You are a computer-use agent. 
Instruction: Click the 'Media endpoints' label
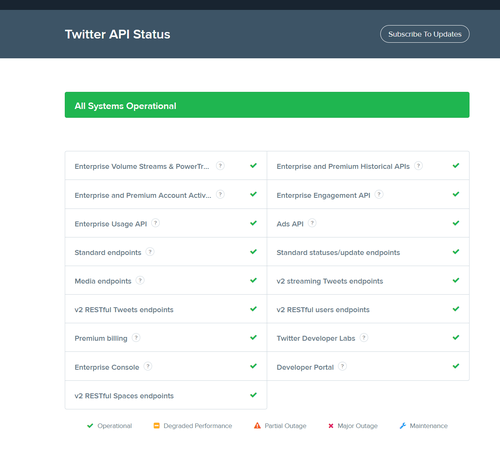(103, 281)
